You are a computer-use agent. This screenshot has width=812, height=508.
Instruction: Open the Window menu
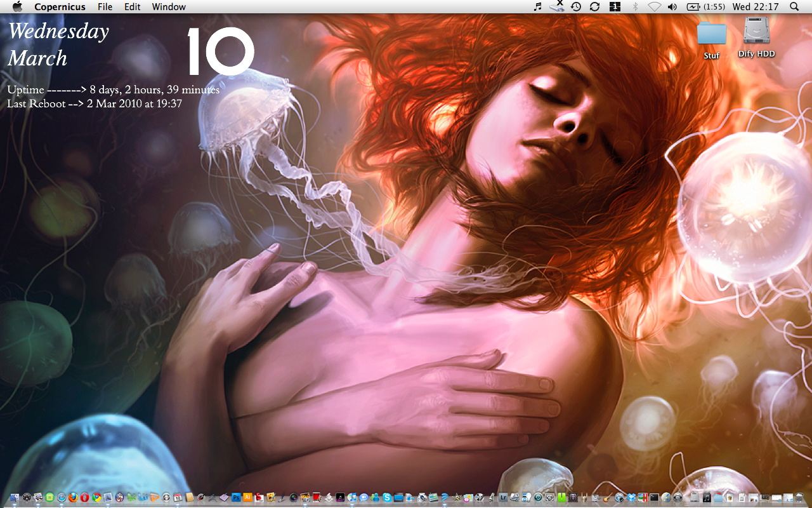[x=169, y=6]
